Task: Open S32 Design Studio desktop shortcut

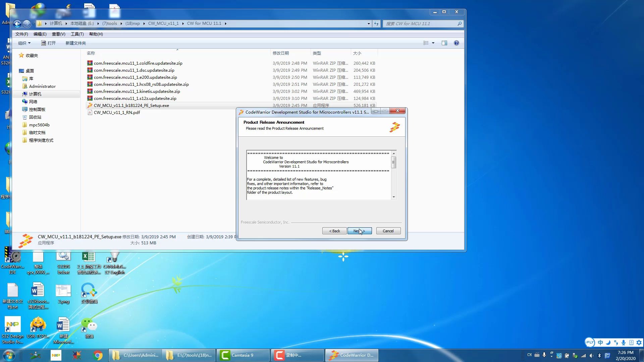Action: click(x=13, y=330)
